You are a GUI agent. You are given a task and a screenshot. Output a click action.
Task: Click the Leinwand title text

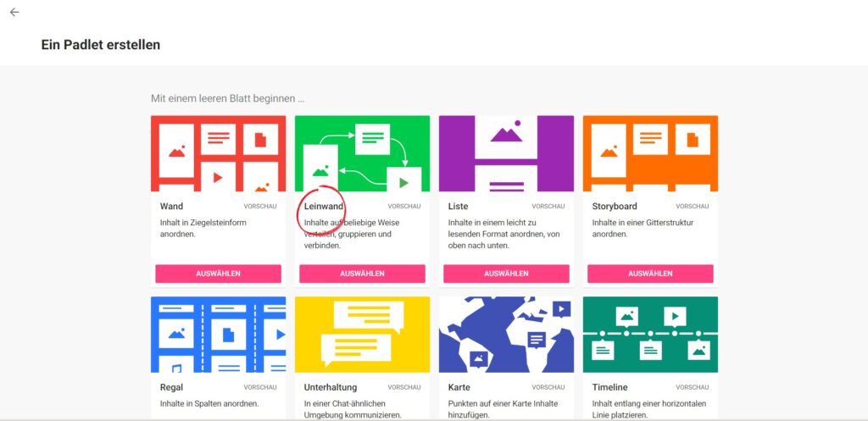(324, 207)
